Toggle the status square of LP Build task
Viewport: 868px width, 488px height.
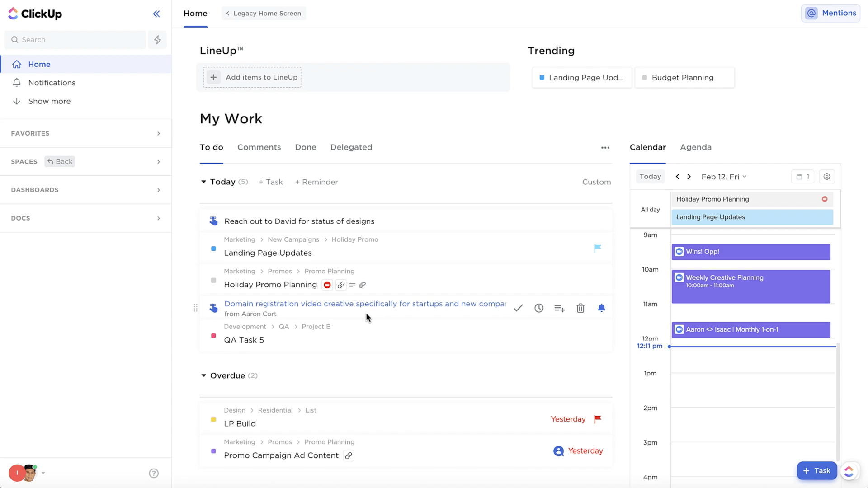coord(213,419)
